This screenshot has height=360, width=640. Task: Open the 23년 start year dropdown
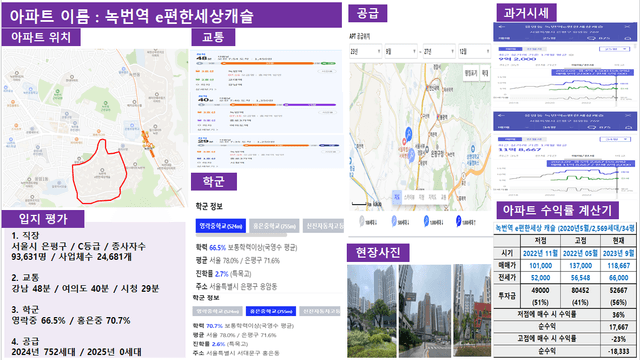[x=365, y=51]
